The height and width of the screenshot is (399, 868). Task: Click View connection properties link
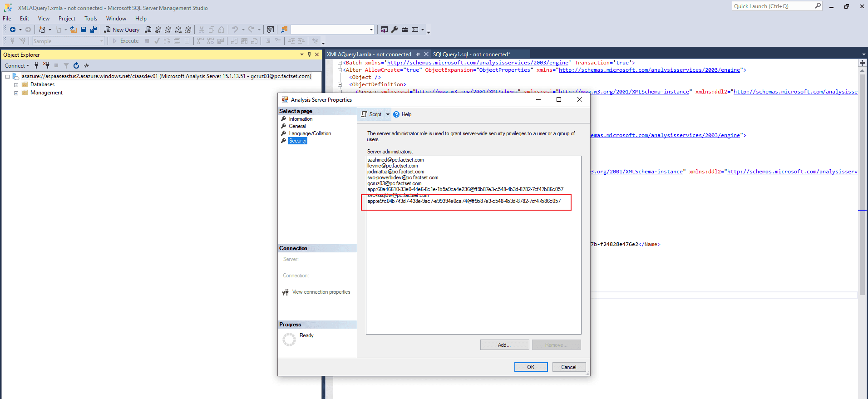(321, 292)
